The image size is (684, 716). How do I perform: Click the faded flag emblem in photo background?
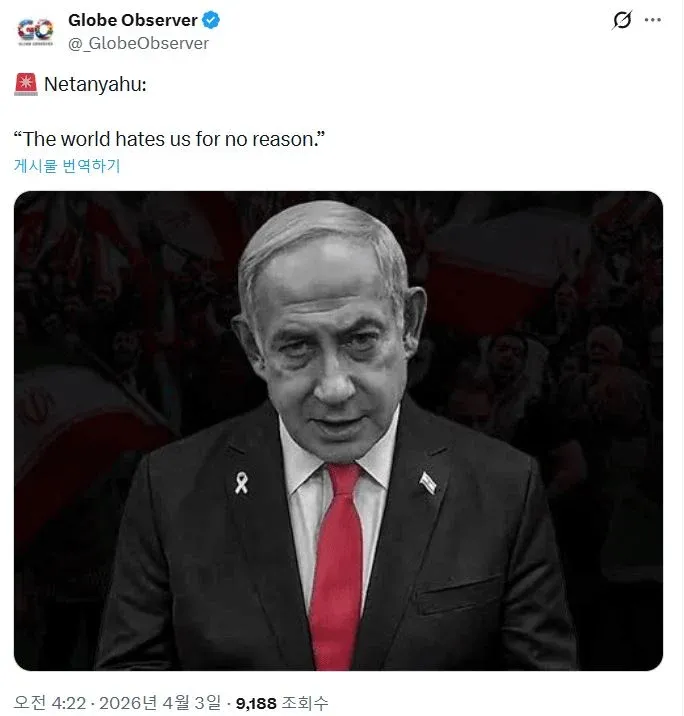(37, 405)
